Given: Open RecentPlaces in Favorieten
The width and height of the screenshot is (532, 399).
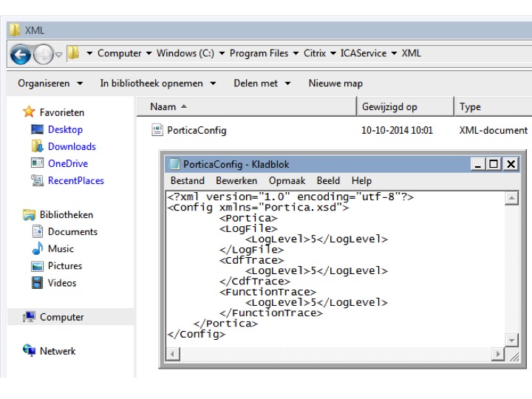Looking at the screenshot, I should [x=76, y=180].
